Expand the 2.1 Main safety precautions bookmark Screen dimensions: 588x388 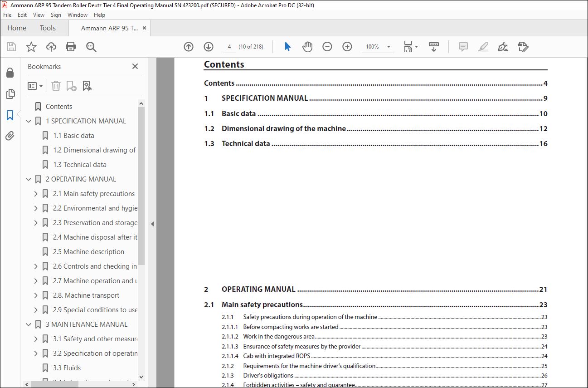point(36,194)
